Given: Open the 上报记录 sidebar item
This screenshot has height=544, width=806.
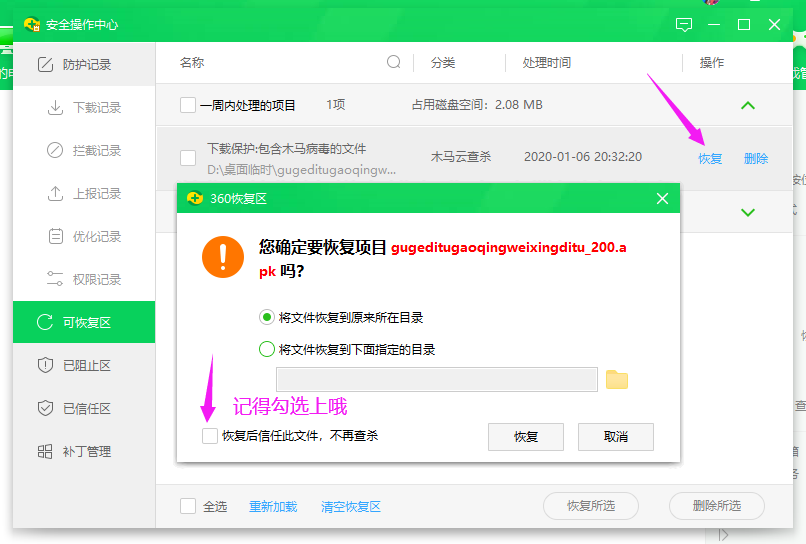Looking at the screenshot, I should 84,193.
